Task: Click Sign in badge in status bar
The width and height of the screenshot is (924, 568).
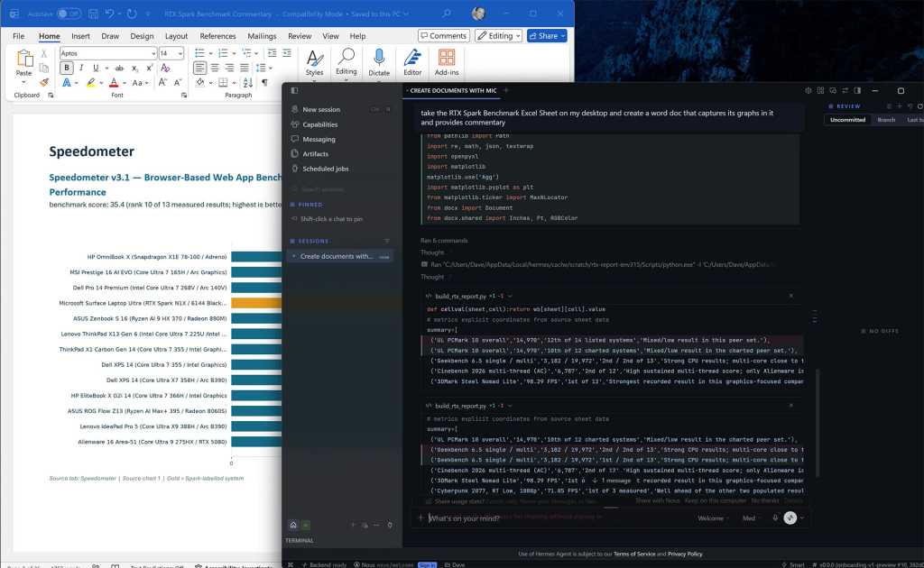Action: click(427, 564)
